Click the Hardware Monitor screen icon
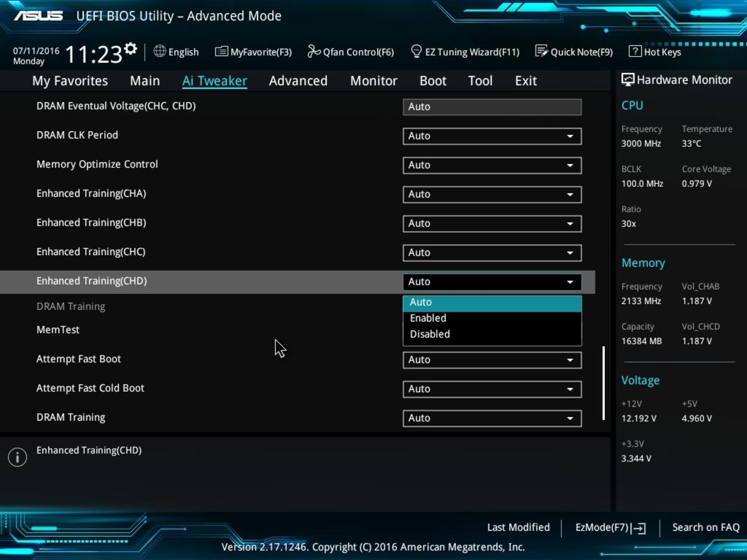 [x=628, y=80]
